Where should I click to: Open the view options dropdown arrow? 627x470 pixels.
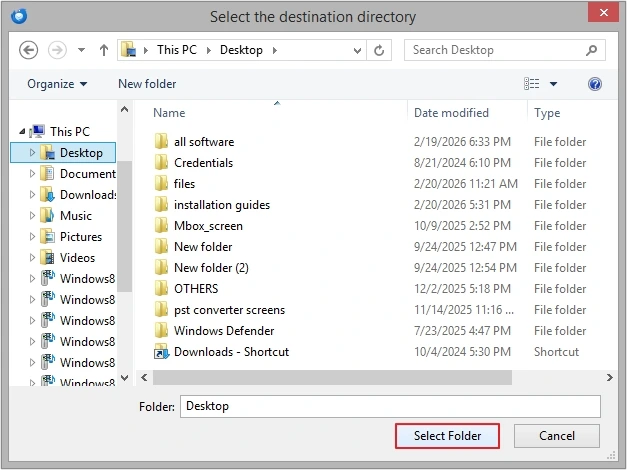click(x=553, y=84)
